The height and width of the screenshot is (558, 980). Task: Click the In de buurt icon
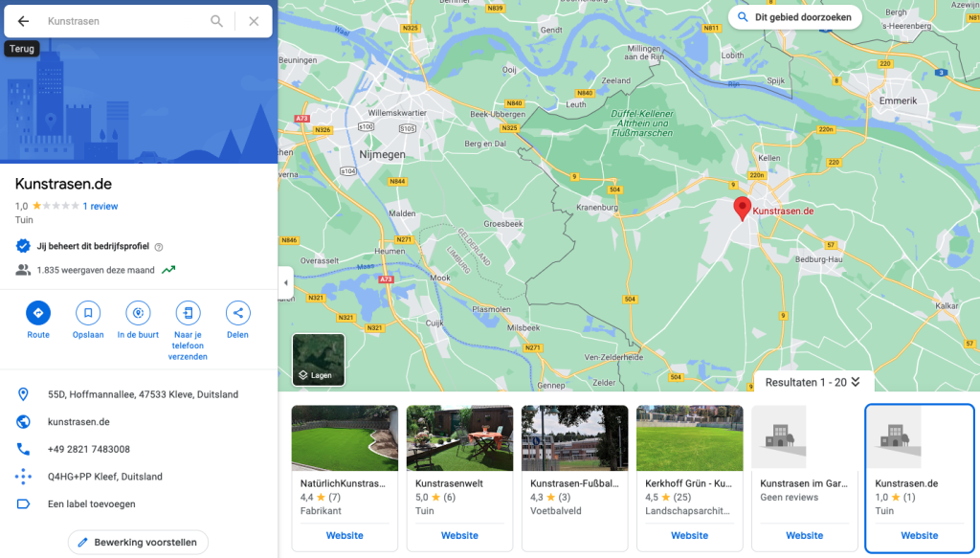(138, 313)
